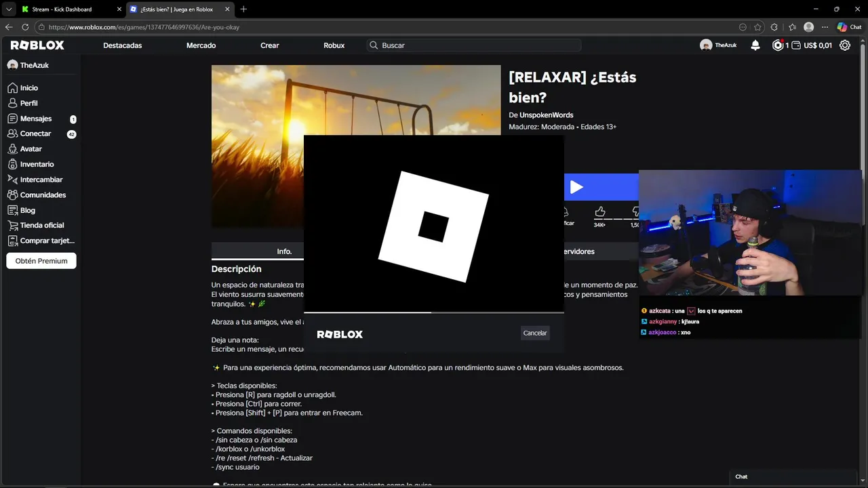Click the Conectar badge 42
The image size is (868, 488).
point(72,134)
